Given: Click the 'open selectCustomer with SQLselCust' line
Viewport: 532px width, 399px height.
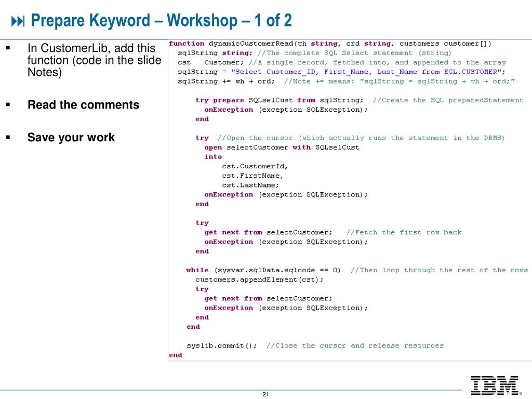Looking at the screenshot, I should [x=282, y=147].
